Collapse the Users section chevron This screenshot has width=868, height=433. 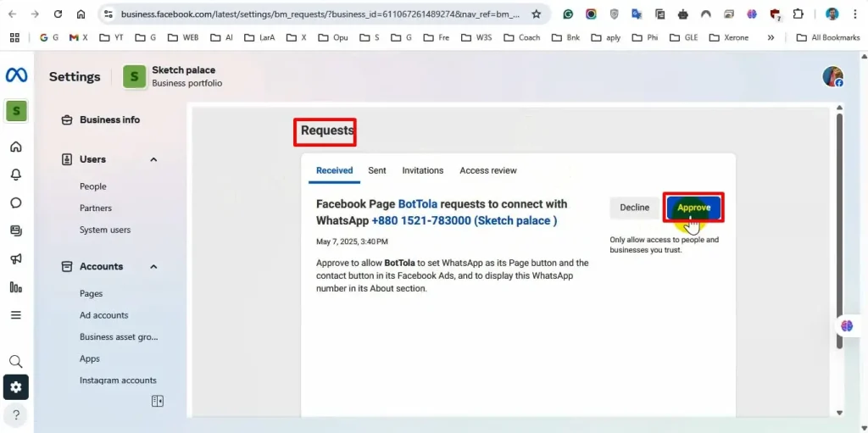pos(153,159)
